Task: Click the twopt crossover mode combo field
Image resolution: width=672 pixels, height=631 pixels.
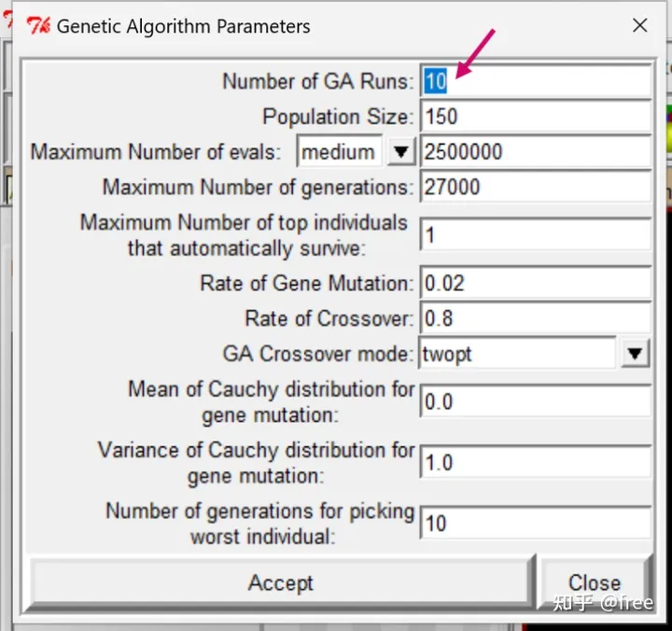Action: [x=516, y=354]
